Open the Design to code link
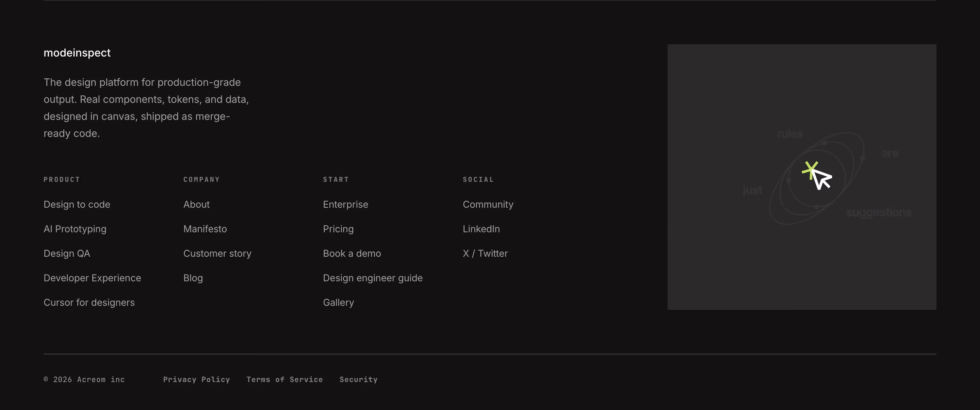The image size is (980, 410). coord(77,204)
